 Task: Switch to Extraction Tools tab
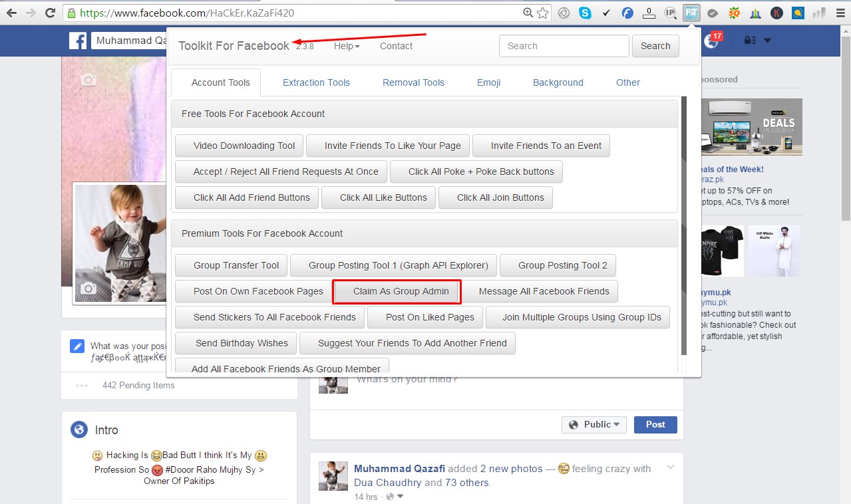(x=316, y=82)
